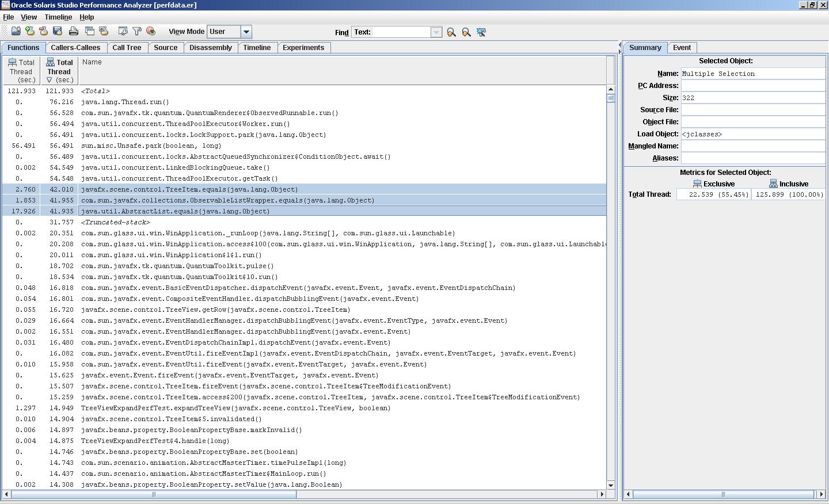Click the function list's scroll down arrow
The height and width of the screenshot is (504, 829).
(x=611, y=485)
